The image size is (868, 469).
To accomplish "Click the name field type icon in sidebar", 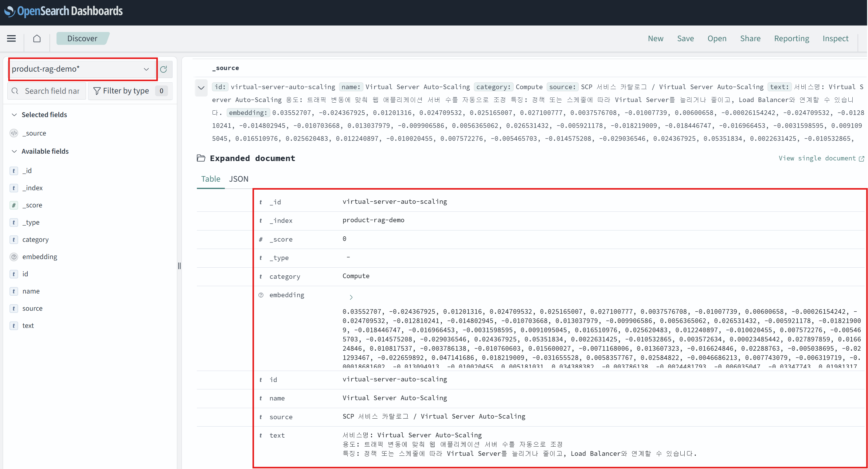I will (14, 291).
